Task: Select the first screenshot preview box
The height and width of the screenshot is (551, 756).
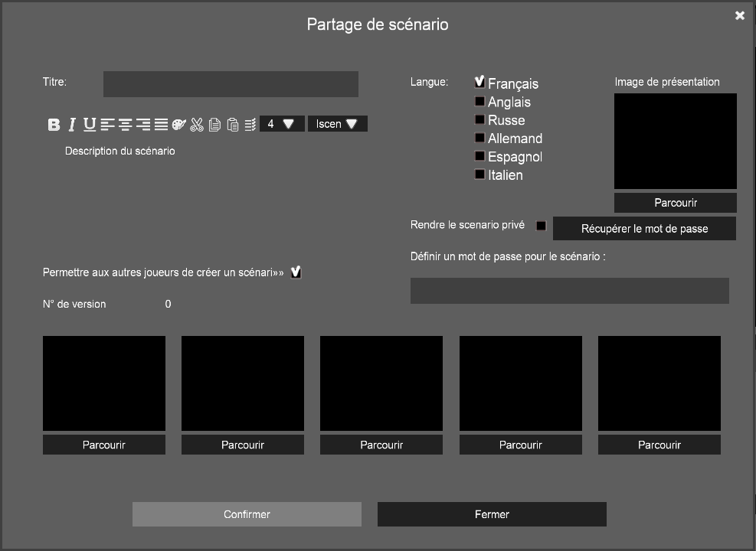Action: [104, 383]
